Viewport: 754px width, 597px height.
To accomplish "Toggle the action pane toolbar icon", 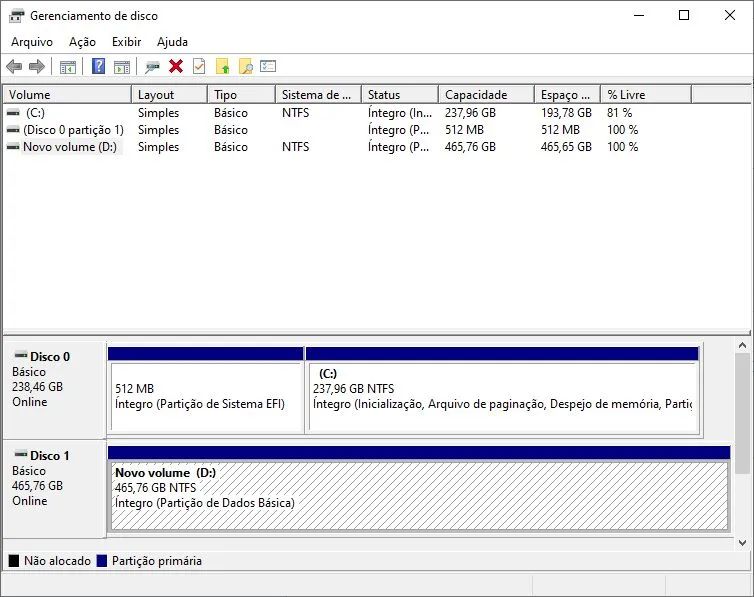I will tap(122, 67).
